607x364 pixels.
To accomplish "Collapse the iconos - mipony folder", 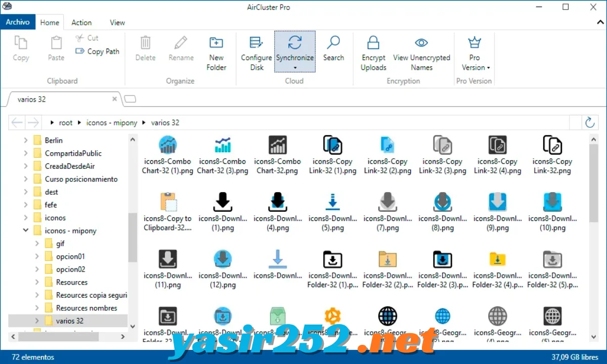I will click(x=26, y=231).
